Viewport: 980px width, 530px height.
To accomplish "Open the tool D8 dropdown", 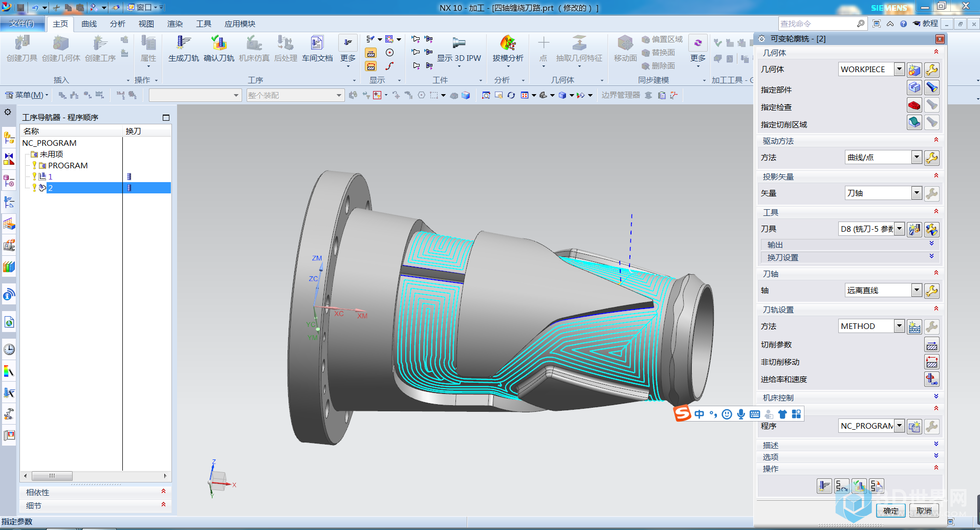I will coord(899,229).
